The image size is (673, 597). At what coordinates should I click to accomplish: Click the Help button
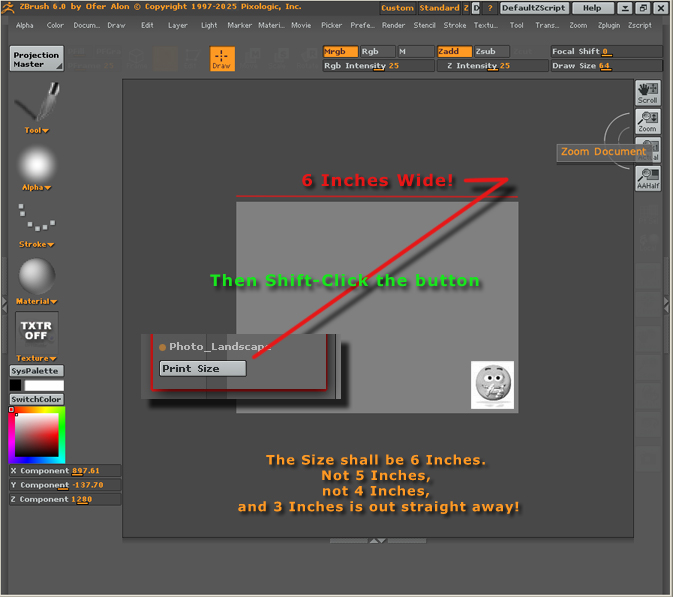tap(592, 8)
